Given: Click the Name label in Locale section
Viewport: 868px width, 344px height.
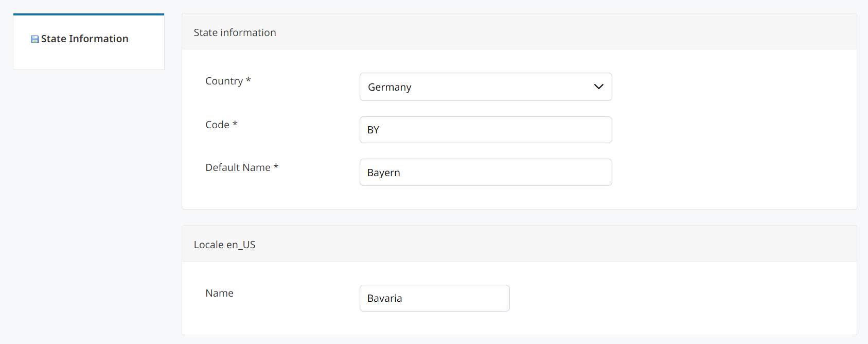Looking at the screenshot, I should pyautogui.click(x=219, y=293).
